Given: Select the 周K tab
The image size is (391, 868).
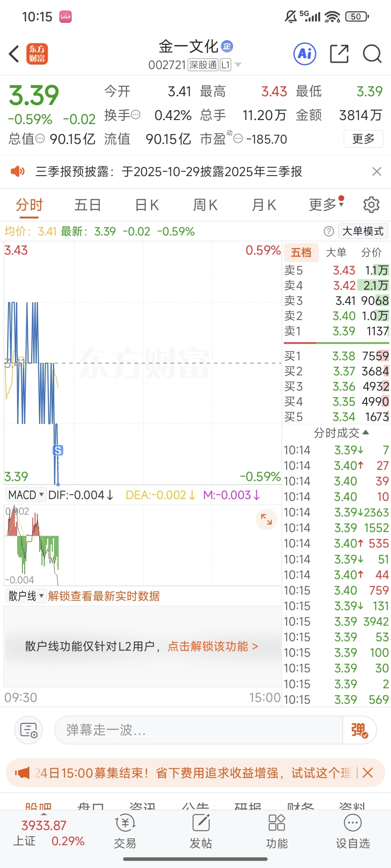Looking at the screenshot, I should pos(205,205).
